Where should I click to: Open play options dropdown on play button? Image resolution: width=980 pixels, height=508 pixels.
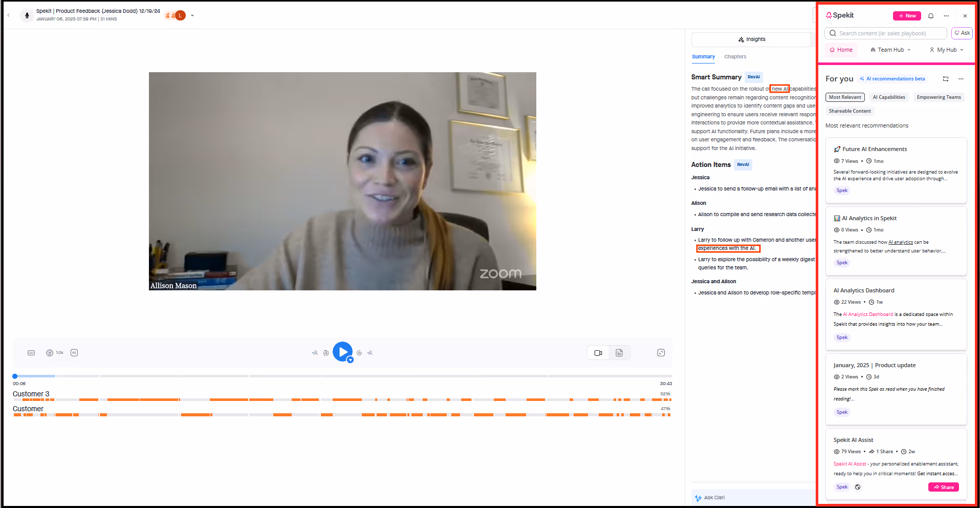point(351,360)
